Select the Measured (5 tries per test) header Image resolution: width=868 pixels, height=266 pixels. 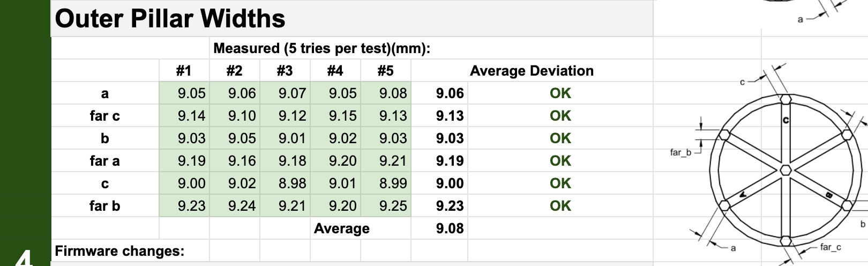tap(321, 48)
